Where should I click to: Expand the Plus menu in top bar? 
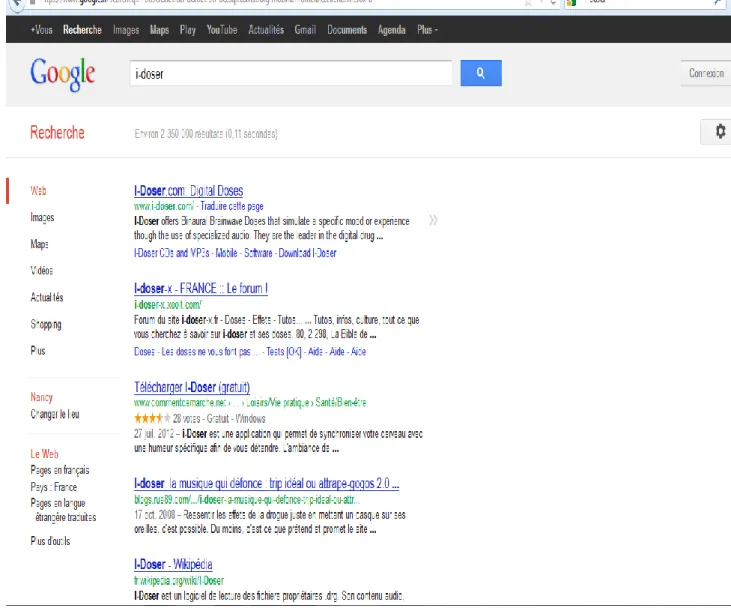427,30
